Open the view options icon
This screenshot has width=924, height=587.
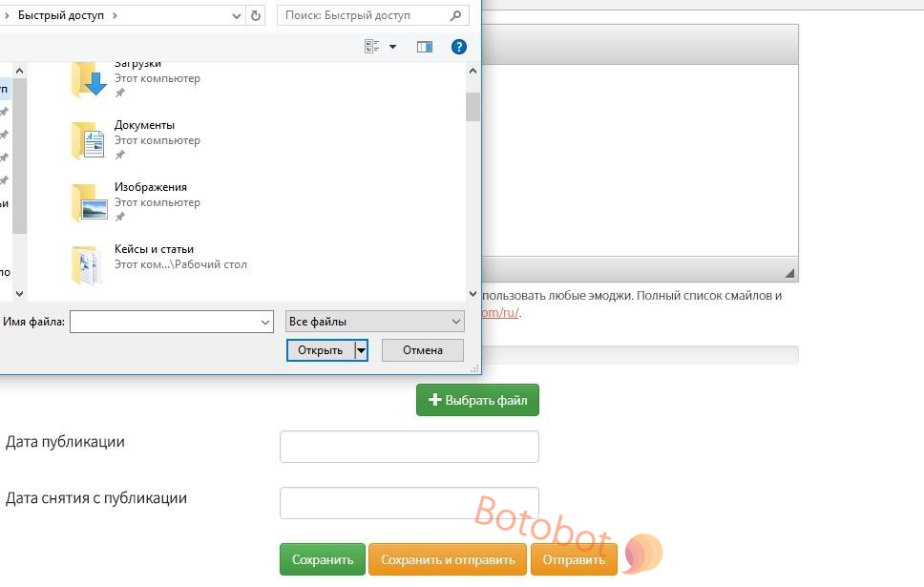(x=372, y=47)
